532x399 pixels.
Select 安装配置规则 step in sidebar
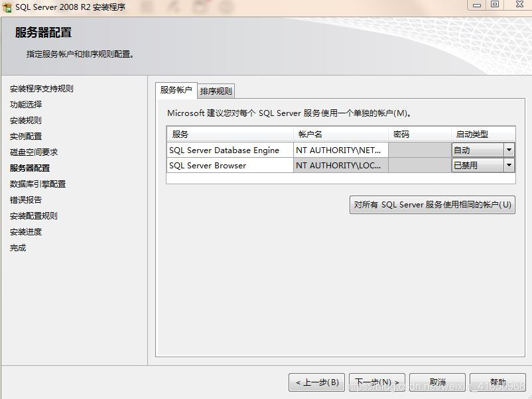tap(34, 216)
